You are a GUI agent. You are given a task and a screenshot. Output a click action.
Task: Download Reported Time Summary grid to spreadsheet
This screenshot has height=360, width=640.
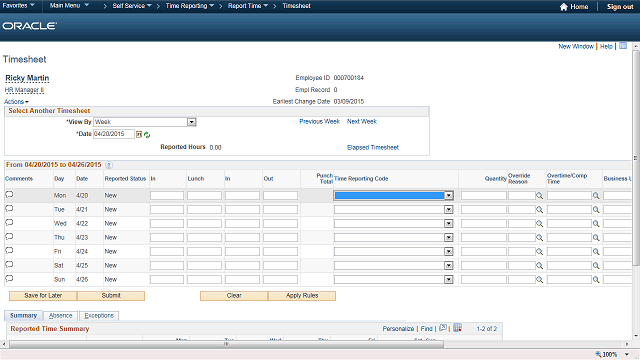click(x=458, y=328)
